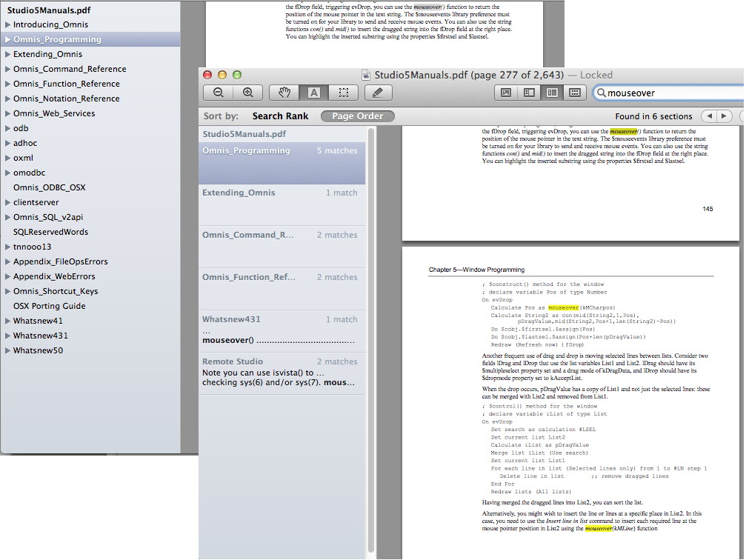The image size is (746, 560).
Task: Expand the oxml outline entry
Action: click(x=7, y=158)
